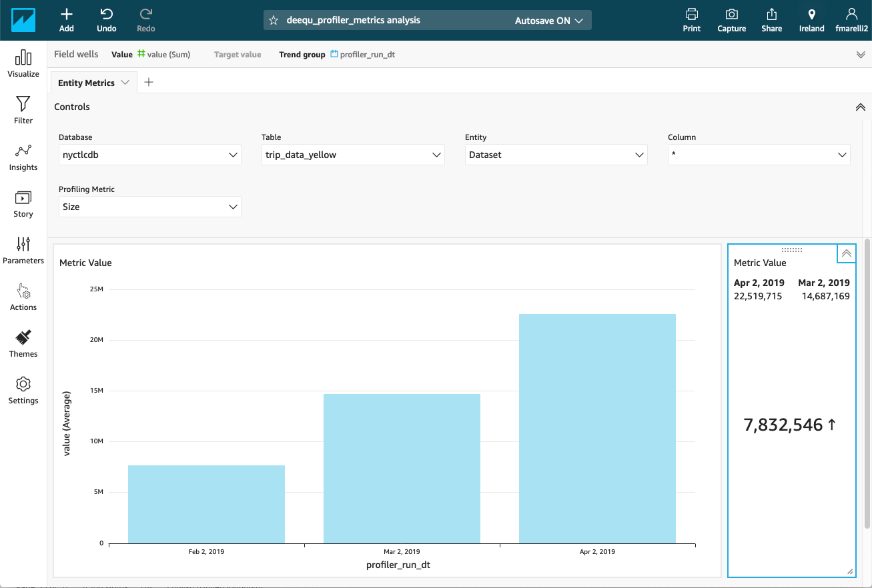
Task: Select the Mar 2, 2019 bar
Action: [x=402, y=469]
